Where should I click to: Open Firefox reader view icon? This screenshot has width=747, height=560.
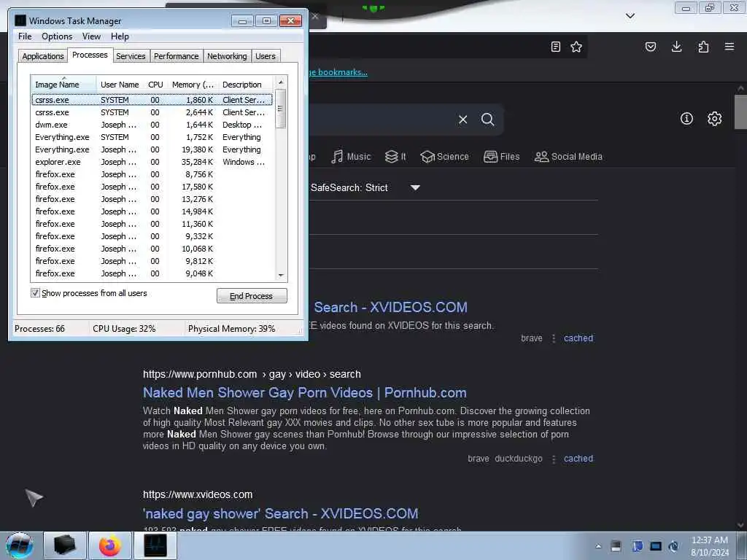(x=555, y=47)
